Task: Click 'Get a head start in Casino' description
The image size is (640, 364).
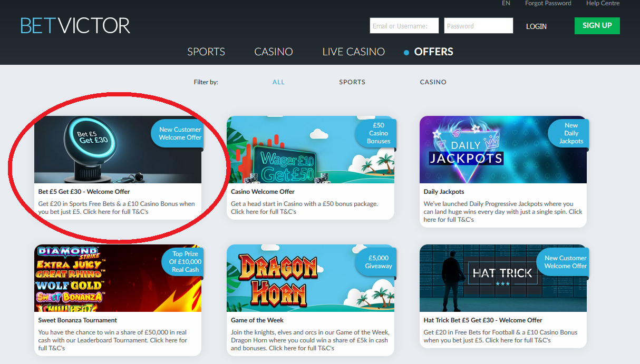Action: [304, 208]
